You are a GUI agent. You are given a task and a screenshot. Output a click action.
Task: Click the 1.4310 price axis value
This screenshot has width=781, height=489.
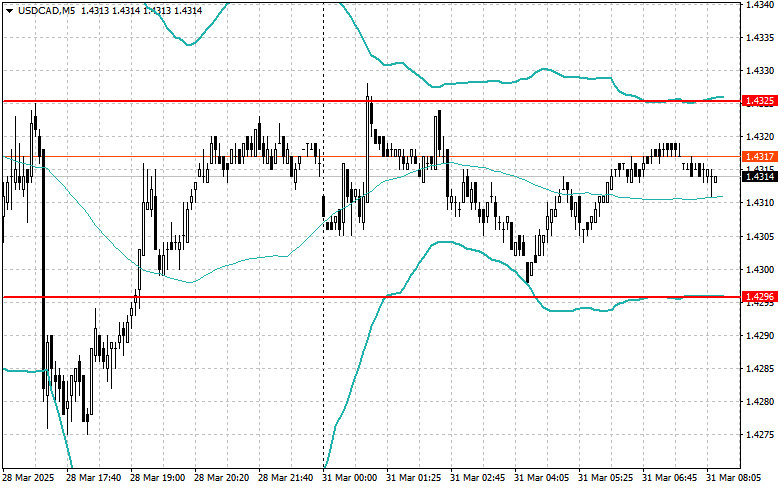tap(760, 203)
